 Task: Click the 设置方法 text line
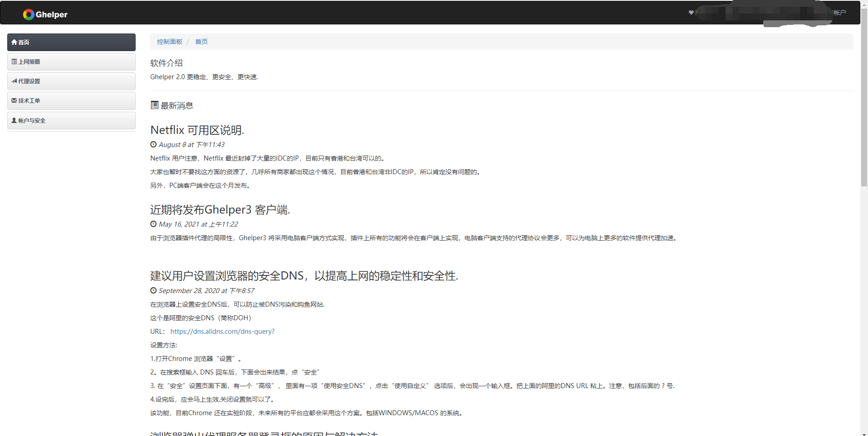[x=164, y=345]
